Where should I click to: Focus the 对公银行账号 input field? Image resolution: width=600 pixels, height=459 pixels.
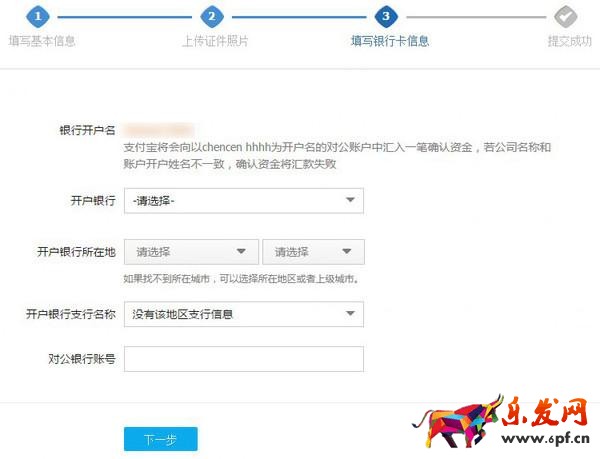(x=244, y=359)
